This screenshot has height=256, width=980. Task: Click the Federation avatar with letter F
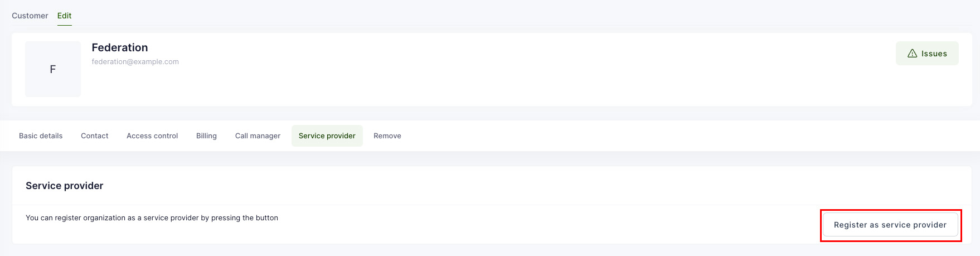53,69
